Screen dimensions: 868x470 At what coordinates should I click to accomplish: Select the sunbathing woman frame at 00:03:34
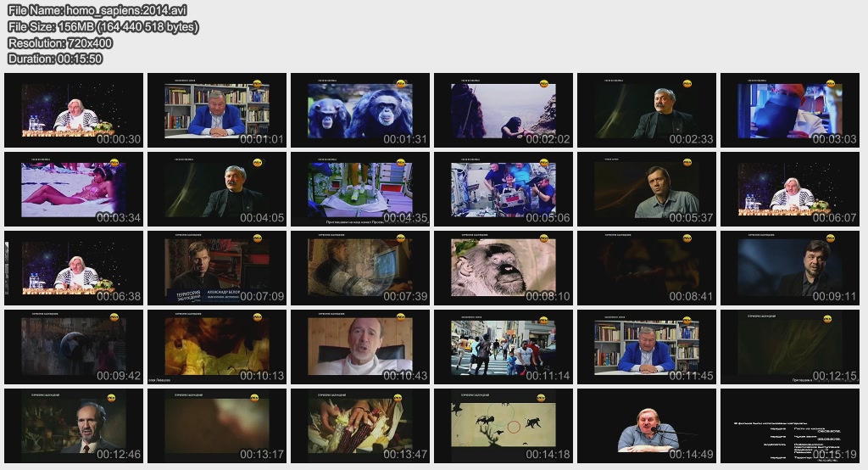(74, 189)
